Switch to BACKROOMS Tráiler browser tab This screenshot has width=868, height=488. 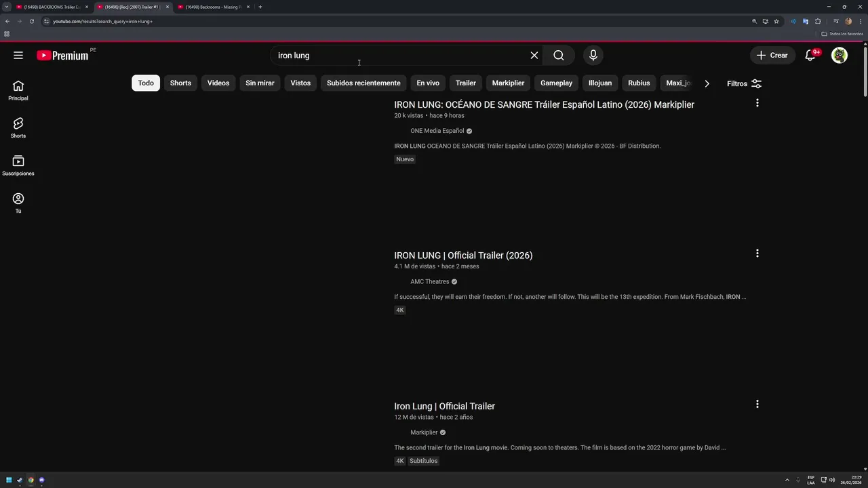(x=52, y=7)
